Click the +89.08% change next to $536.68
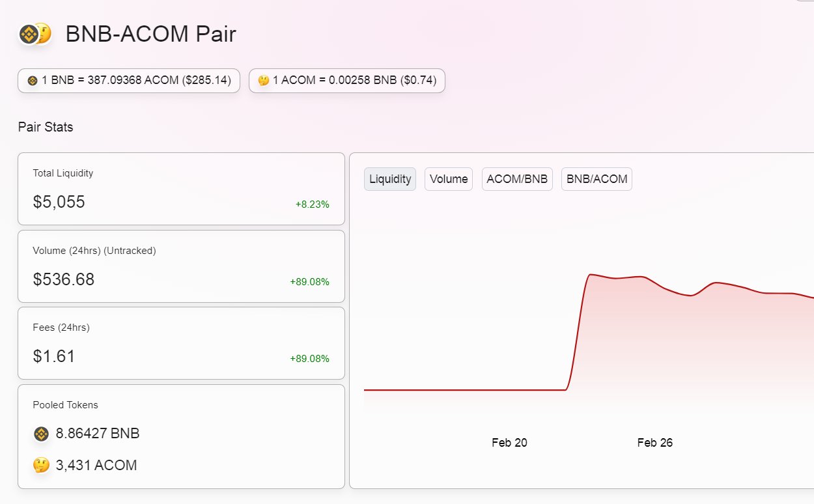 click(310, 282)
